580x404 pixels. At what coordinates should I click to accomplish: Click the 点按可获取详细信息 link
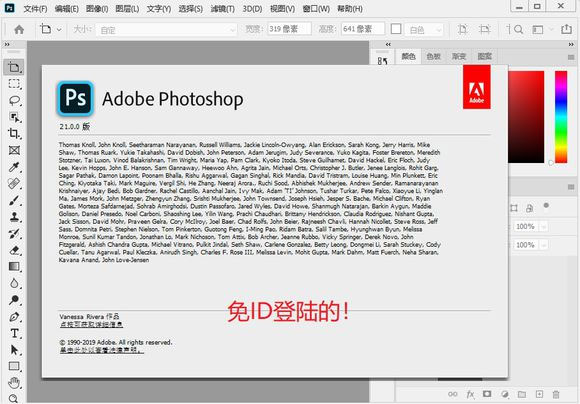coord(91,324)
